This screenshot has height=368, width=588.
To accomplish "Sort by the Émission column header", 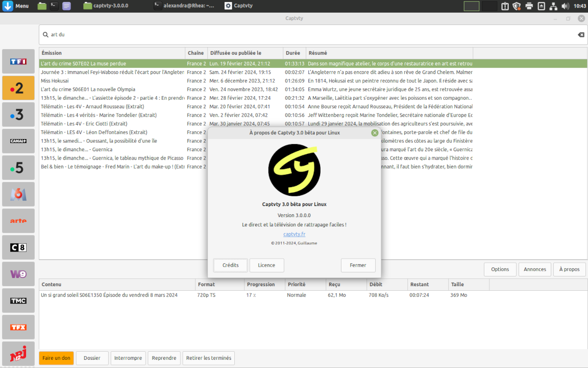I will (x=112, y=53).
